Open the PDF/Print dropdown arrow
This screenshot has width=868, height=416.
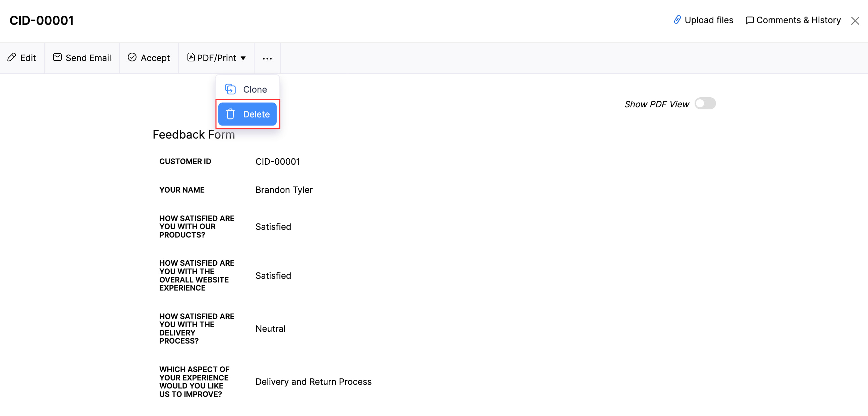point(243,58)
